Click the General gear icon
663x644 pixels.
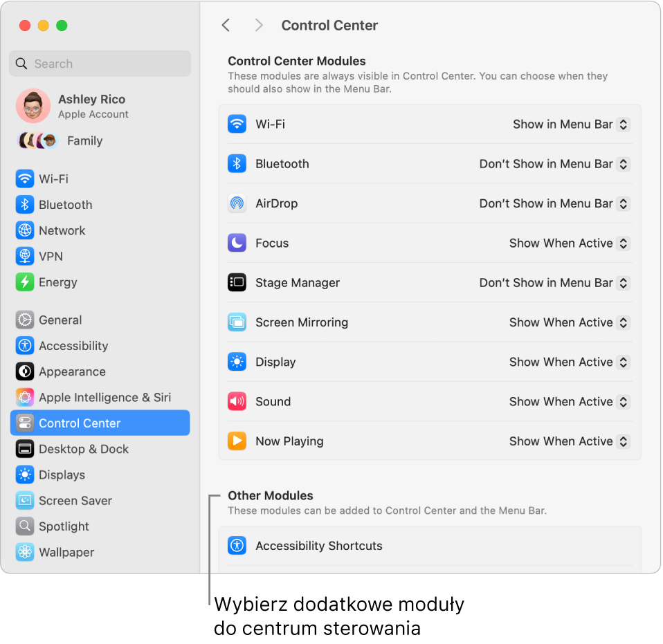click(x=25, y=320)
